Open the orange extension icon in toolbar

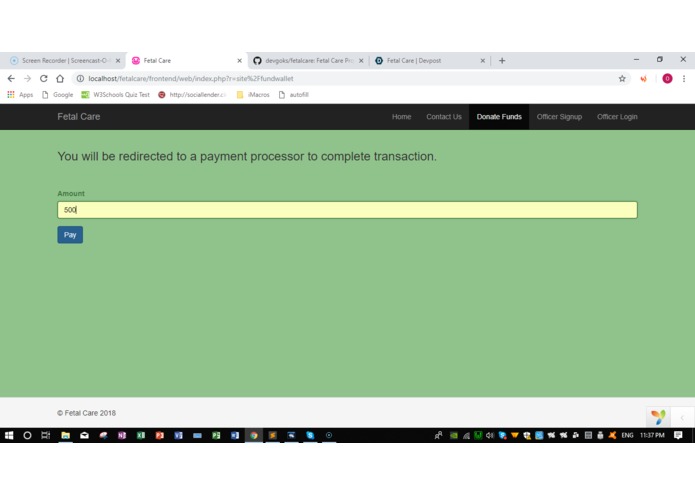coord(643,78)
